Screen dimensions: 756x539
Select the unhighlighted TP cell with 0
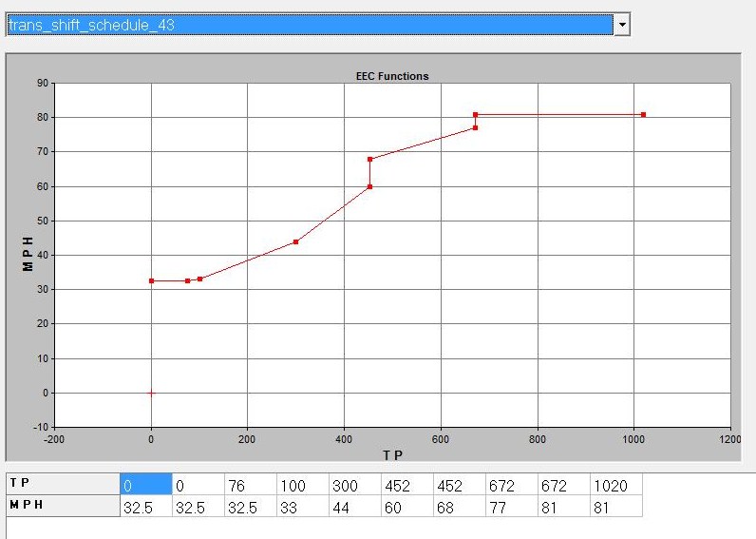(198, 484)
